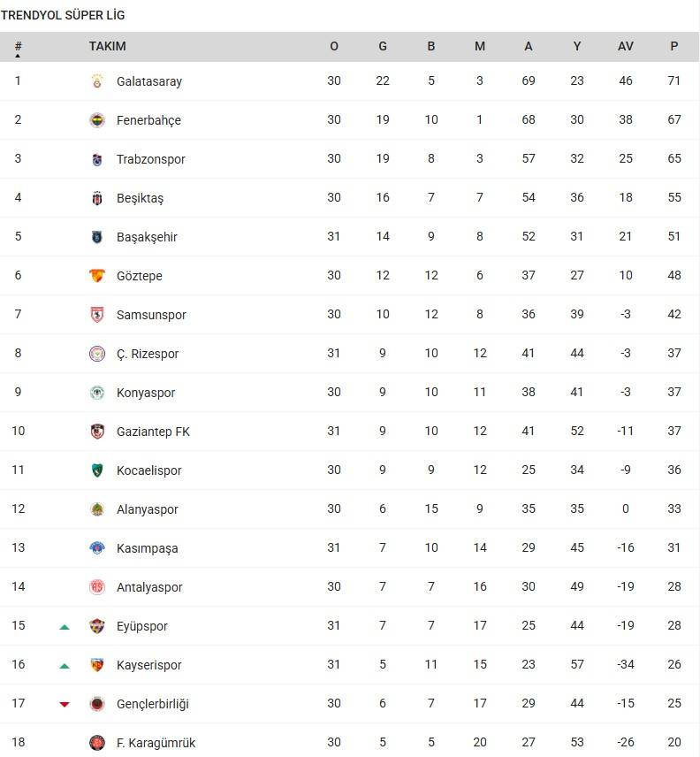Sort table by the AV goal difference header
The image size is (700, 757).
click(626, 47)
